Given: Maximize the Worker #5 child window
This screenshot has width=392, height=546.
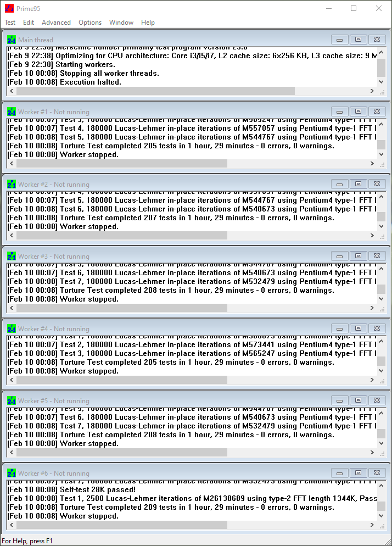Looking at the screenshot, I should (x=358, y=401).
